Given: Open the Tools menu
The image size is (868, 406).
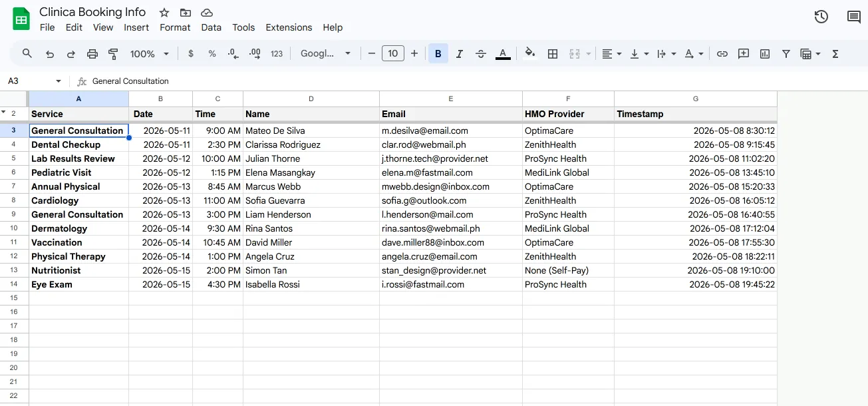Looking at the screenshot, I should pyautogui.click(x=243, y=27).
